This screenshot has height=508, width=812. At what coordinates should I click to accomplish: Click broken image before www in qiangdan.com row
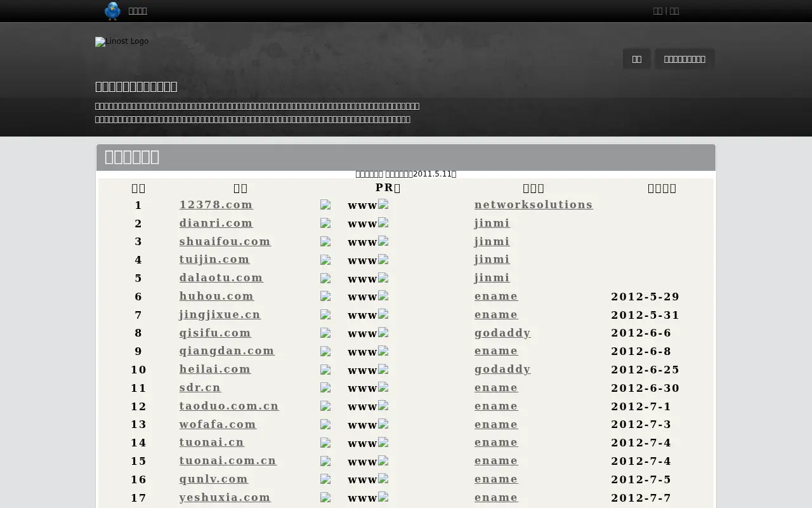[x=325, y=352]
